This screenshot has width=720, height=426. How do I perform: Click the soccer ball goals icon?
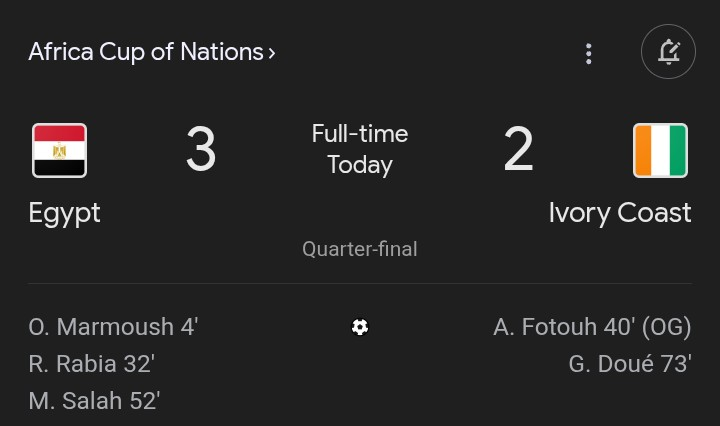click(x=360, y=327)
